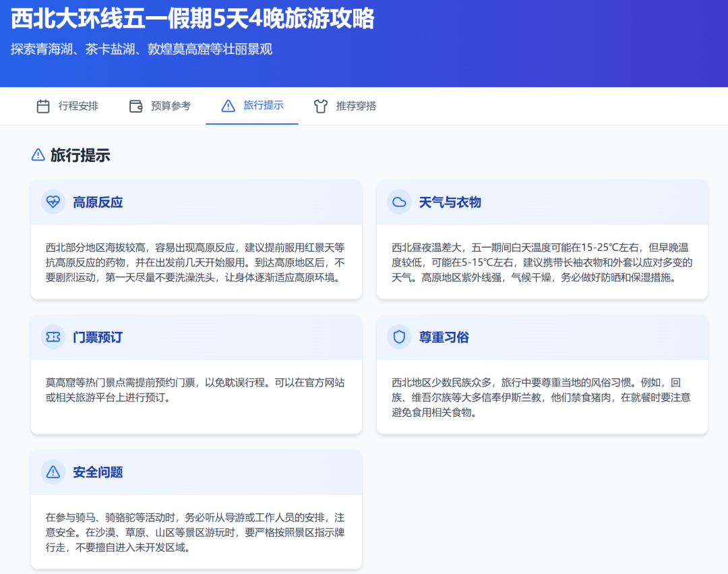Click the 安全问题 card description text
This screenshot has height=574, width=728.
(x=195, y=532)
